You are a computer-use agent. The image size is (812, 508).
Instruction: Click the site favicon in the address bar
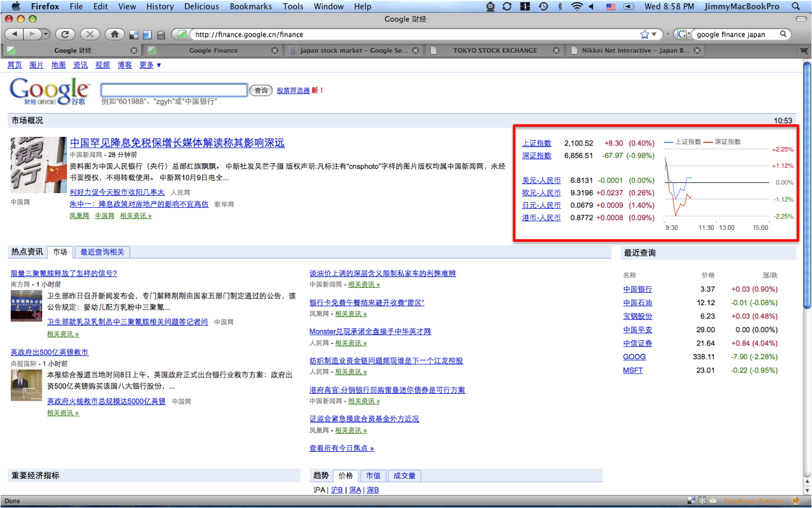[182, 34]
